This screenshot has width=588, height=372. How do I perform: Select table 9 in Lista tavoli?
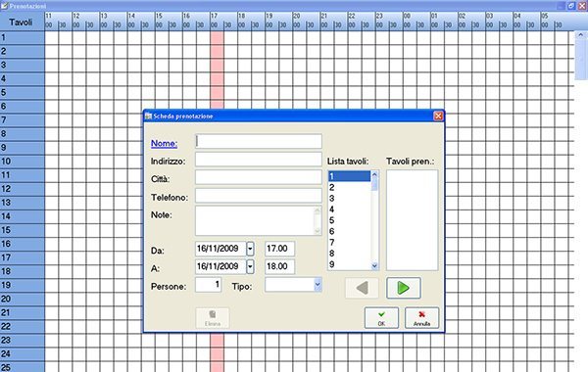click(x=350, y=264)
